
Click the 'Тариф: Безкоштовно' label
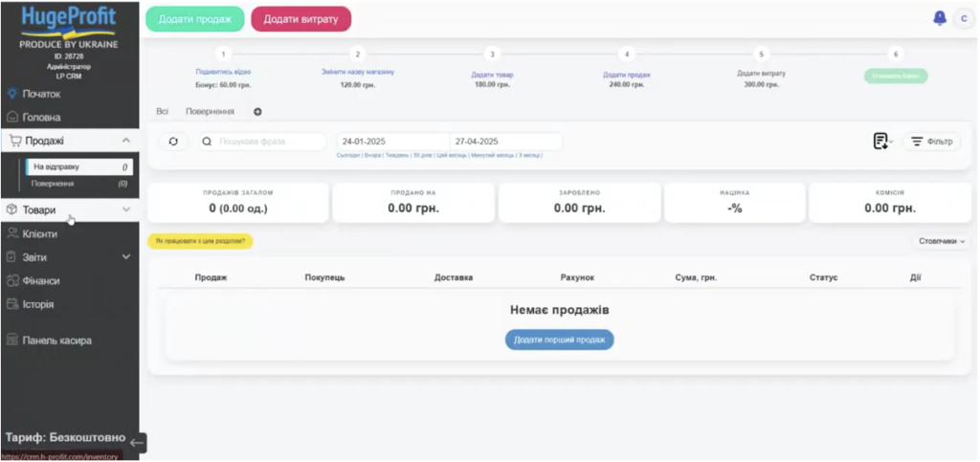point(65,438)
